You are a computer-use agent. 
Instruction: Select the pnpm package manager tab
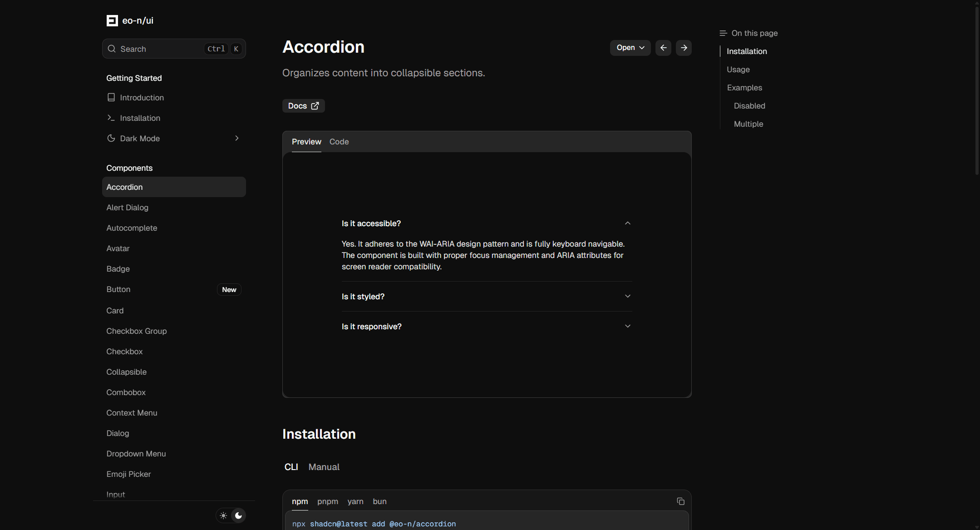tap(328, 501)
